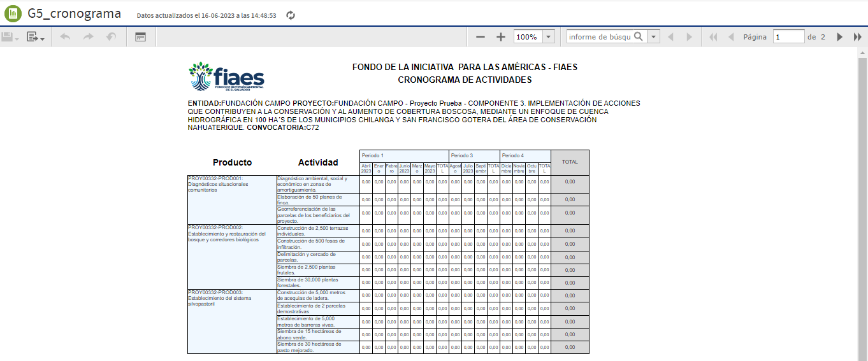Click the redo arrow icon

(x=88, y=37)
